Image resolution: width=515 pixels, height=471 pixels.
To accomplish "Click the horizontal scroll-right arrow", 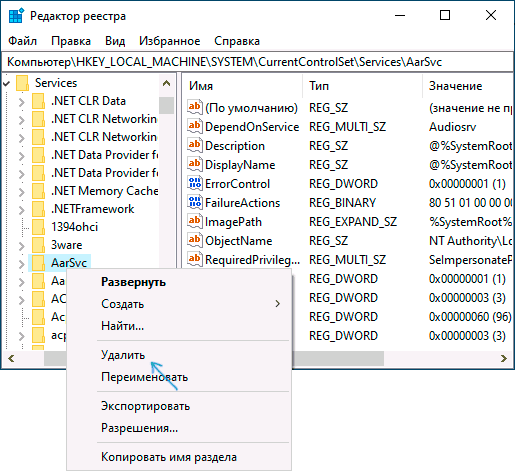I will pos(504,359).
